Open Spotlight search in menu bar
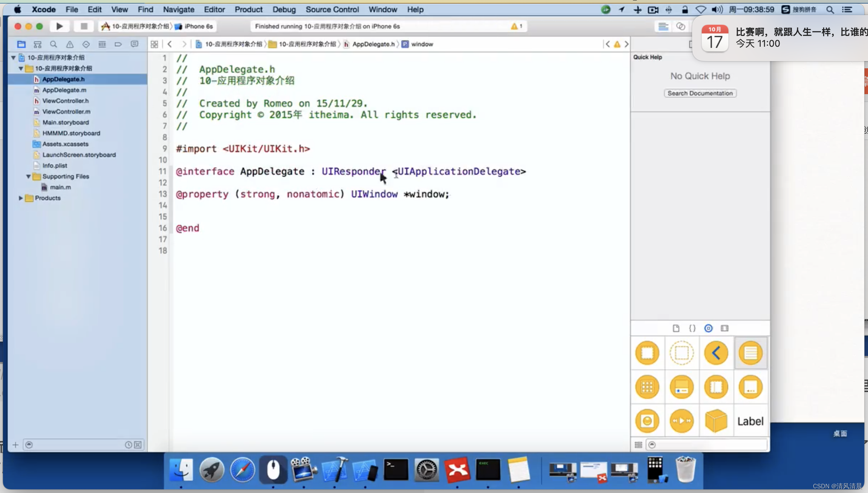The image size is (868, 493). tap(830, 9)
